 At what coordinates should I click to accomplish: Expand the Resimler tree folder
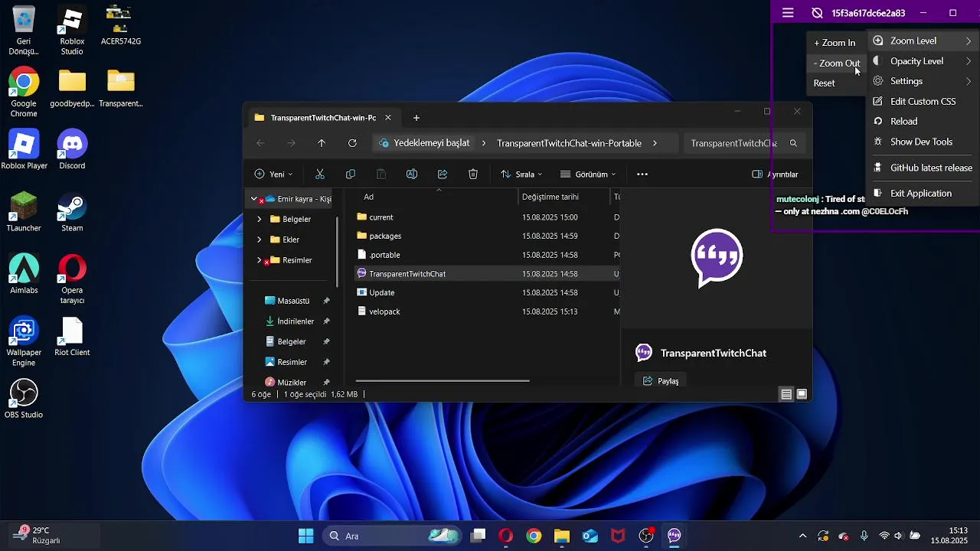click(x=259, y=260)
